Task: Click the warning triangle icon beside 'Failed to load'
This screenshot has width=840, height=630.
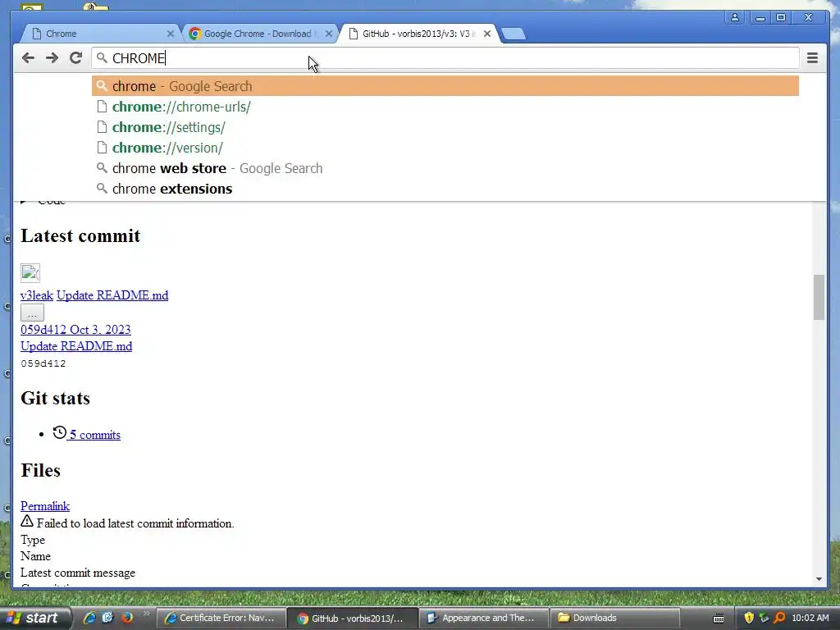Action: coord(27,521)
